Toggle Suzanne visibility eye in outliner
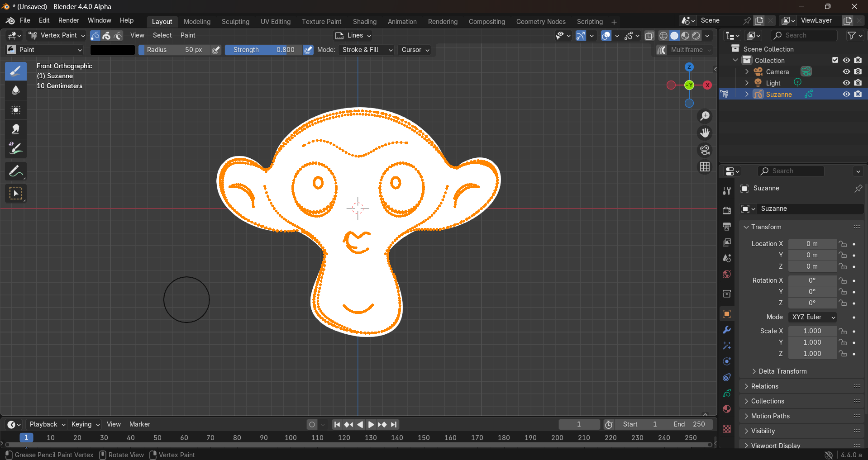This screenshot has height=460, width=868. coord(846,94)
